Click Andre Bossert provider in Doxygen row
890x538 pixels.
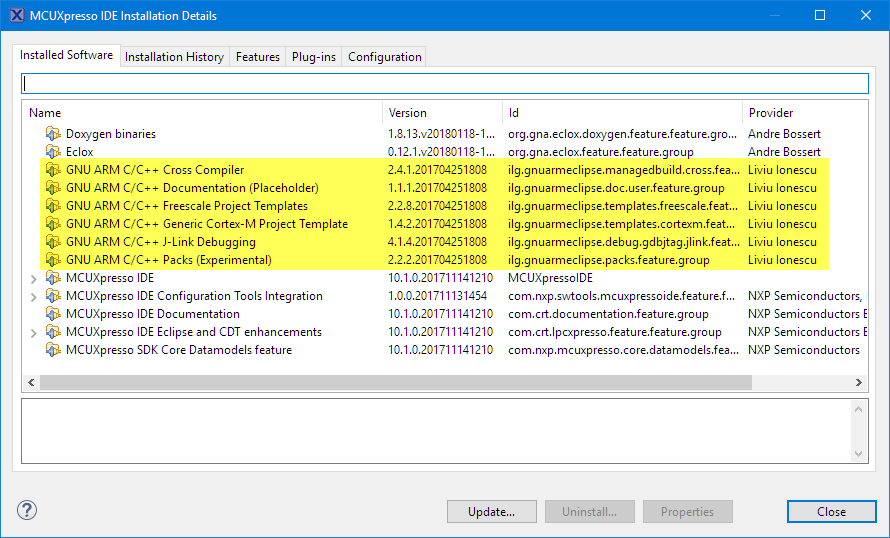click(x=784, y=134)
